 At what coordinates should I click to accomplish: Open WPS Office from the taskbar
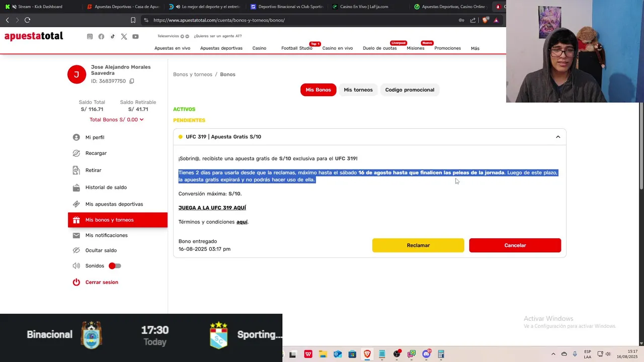click(308, 354)
